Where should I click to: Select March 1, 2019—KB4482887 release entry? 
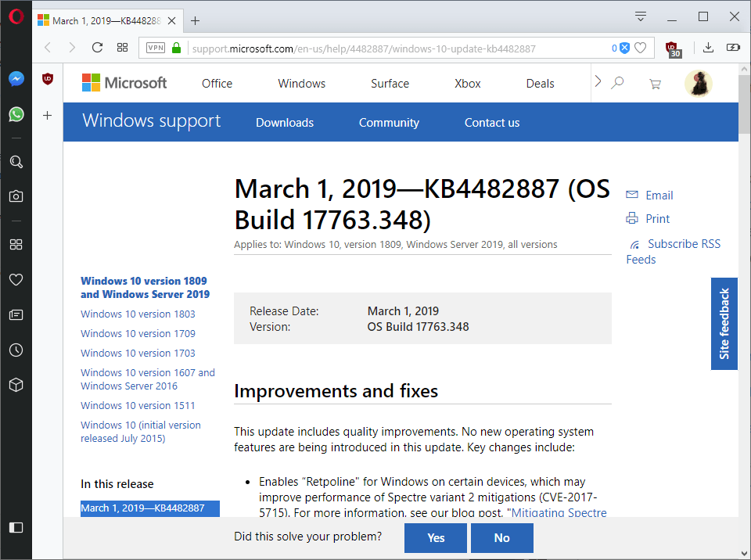click(150, 508)
